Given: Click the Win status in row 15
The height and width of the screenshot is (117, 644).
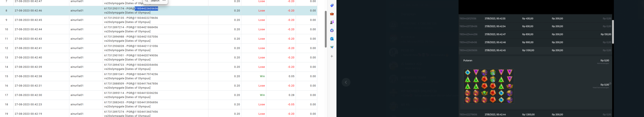Looking at the screenshot, I should click(x=262, y=76).
